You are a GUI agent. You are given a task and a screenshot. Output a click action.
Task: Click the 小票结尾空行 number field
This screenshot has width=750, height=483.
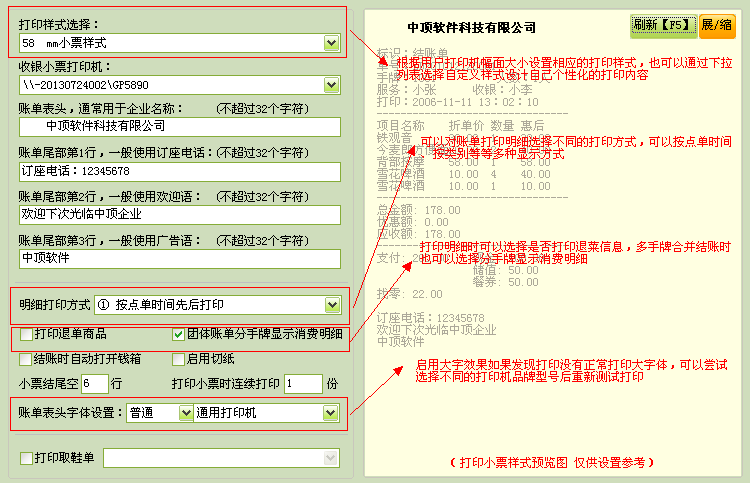click(94, 384)
